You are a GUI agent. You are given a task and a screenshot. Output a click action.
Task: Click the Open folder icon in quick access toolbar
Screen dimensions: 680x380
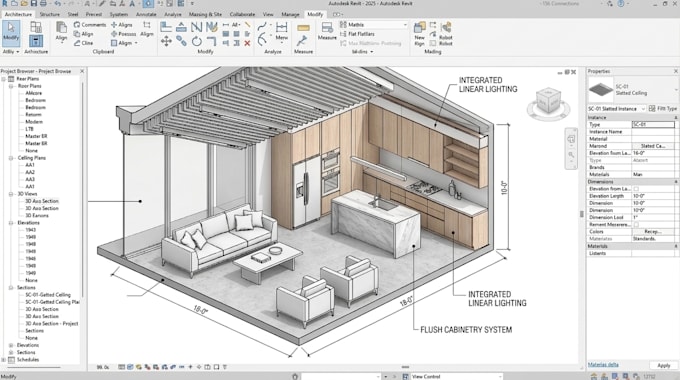point(24,4)
